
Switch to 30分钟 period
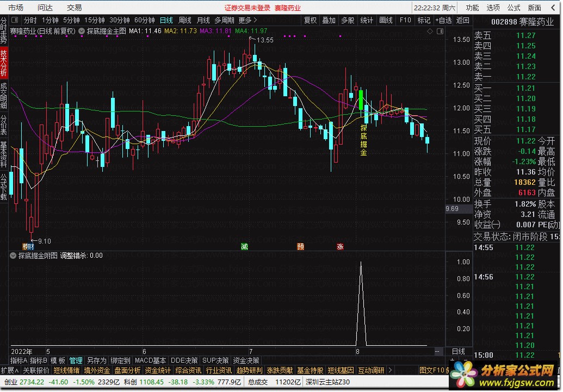(x=120, y=21)
